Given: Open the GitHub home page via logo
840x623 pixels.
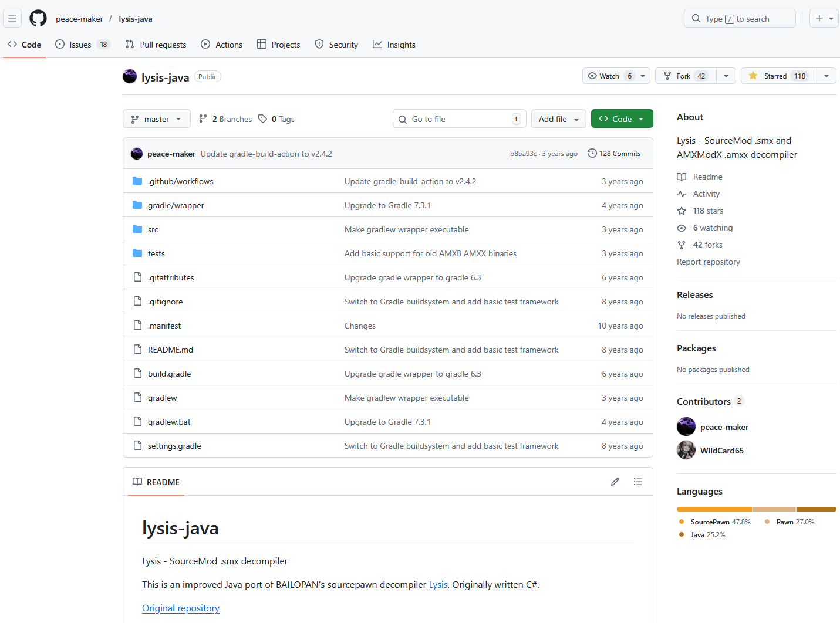Looking at the screenshot, I should click(x=38, y=18).
